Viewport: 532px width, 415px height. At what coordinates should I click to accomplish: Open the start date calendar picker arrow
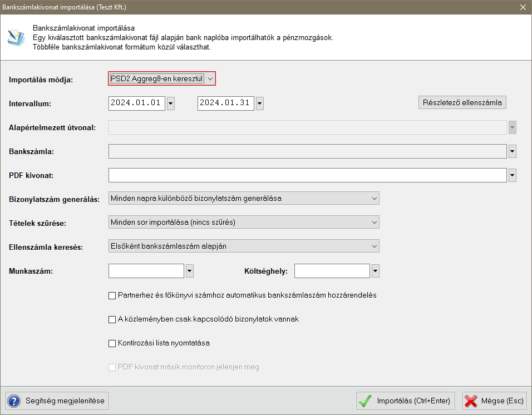click(x=171, y=103)
